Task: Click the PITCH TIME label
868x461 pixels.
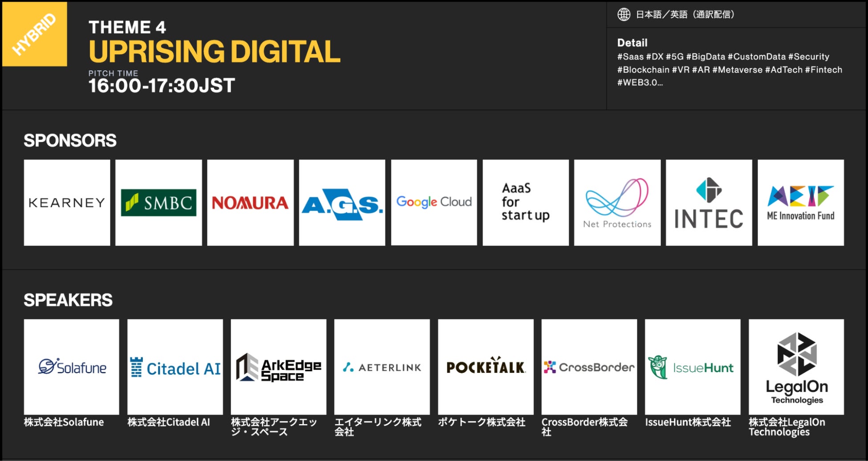Action: point(113,73)
